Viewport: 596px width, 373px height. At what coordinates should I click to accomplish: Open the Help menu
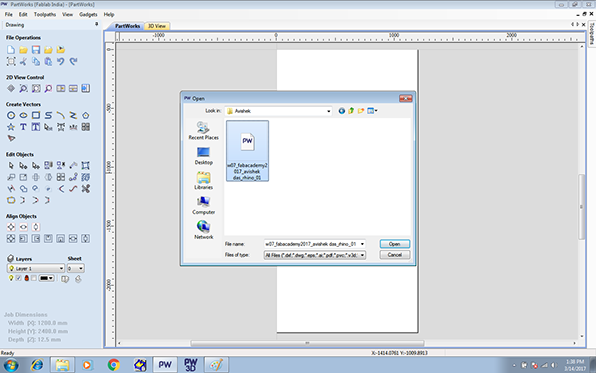pos(109,14)
